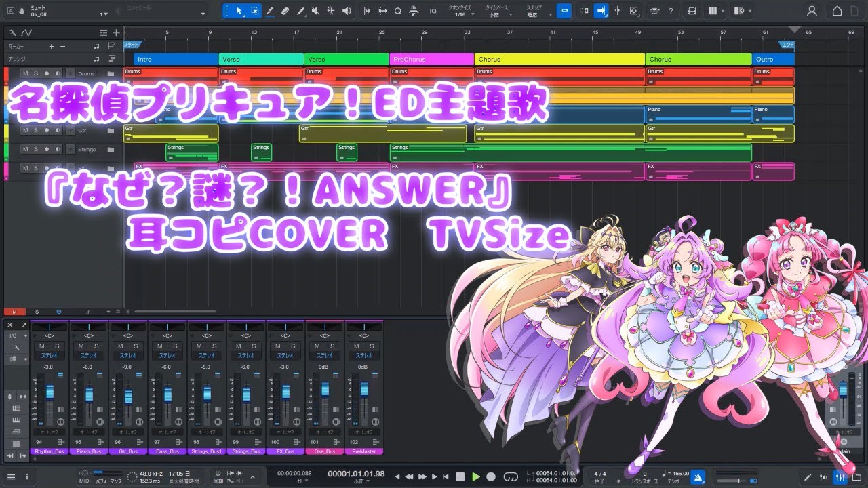Select the Bend tool
This screenshot has height=488, width=868.
331,11
